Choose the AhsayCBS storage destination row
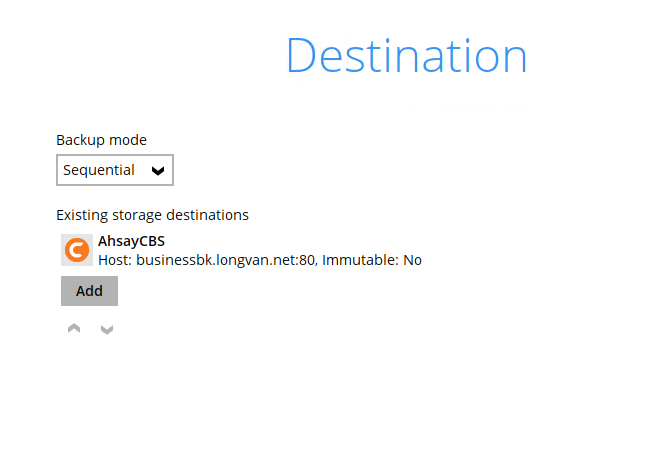 (241, 250)
